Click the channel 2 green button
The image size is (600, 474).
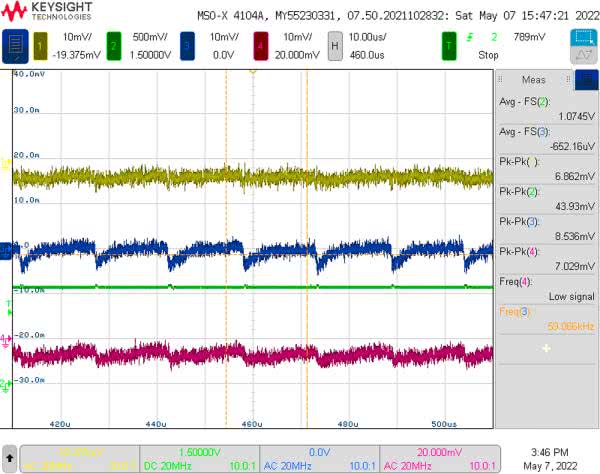[114, 46]
